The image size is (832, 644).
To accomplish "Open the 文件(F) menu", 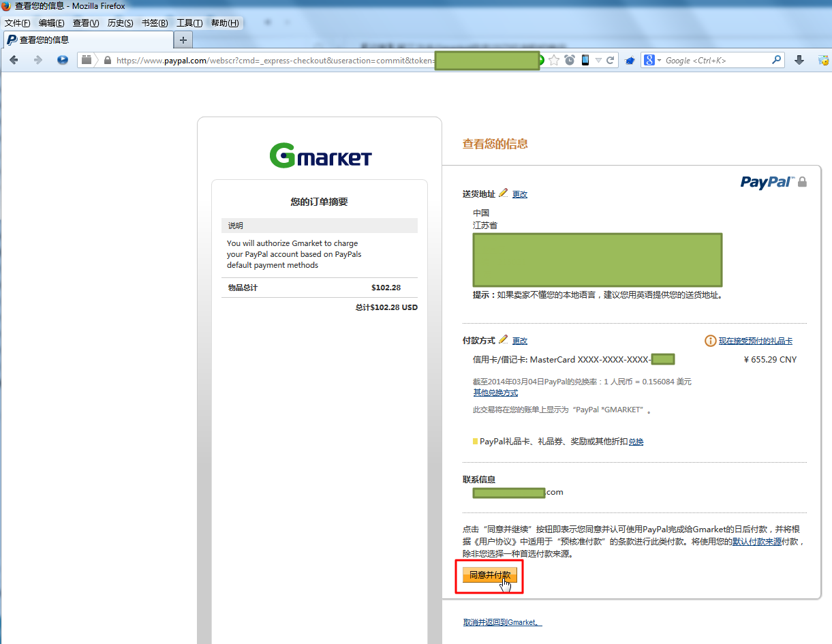I will click(18, 23).
